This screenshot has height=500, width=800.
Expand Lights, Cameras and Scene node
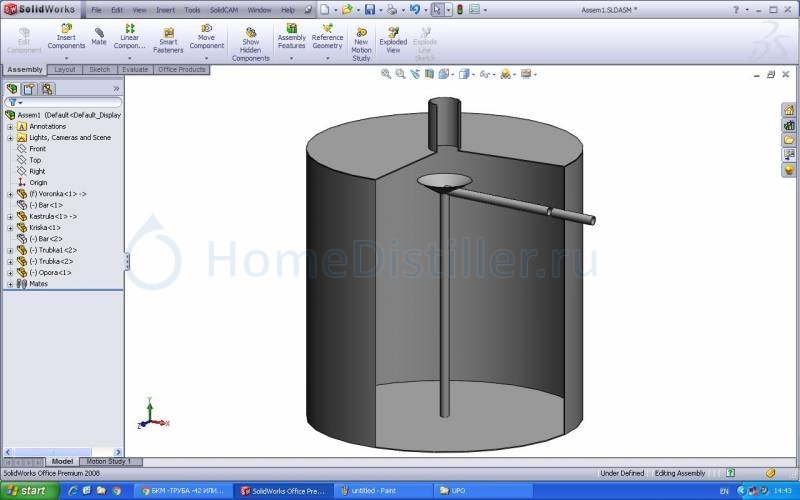pos(10,138)
